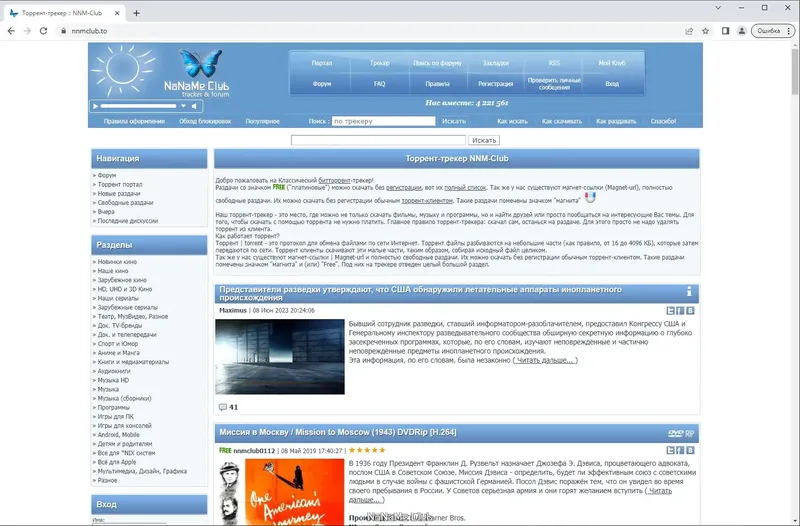The image size is (800, 526).
Task: Click Проверить личные сообщения menu item
Action: (x=554, y=84)
